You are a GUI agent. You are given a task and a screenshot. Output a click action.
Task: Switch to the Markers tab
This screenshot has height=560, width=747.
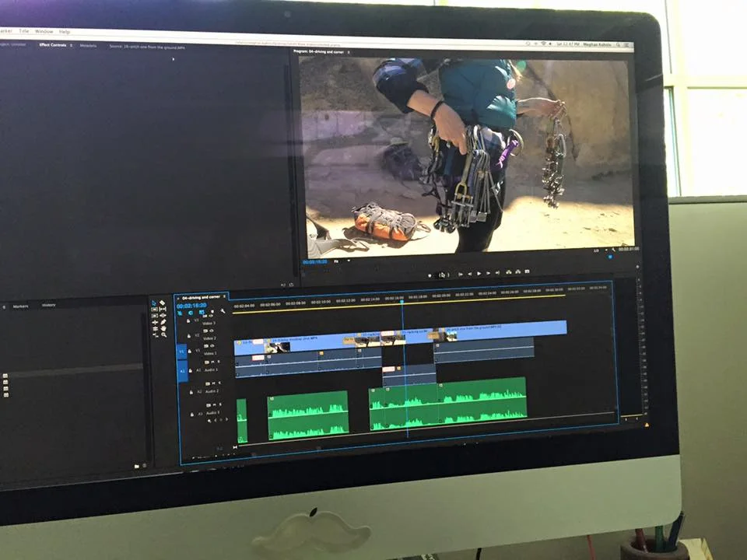tap(20, 306)
